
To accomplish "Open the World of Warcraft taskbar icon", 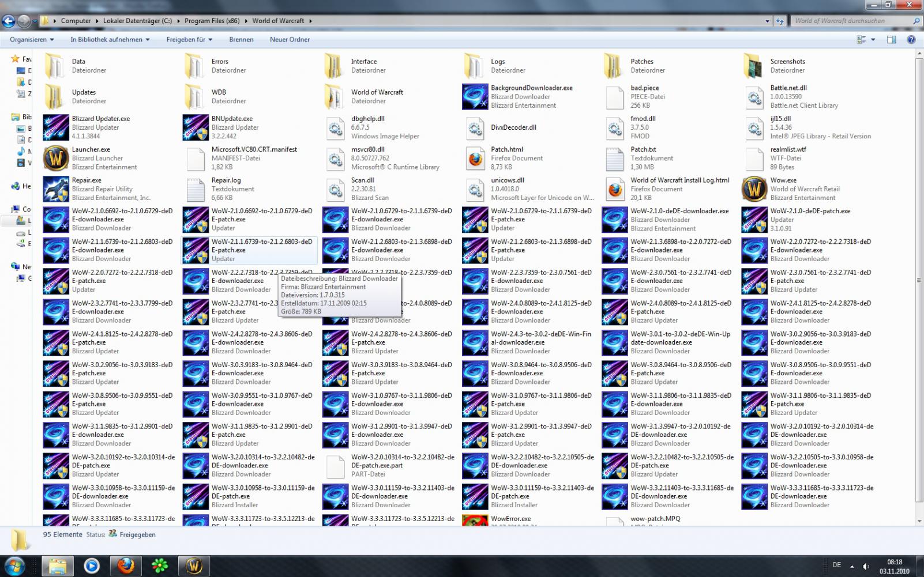I will (x=194, y=566).
